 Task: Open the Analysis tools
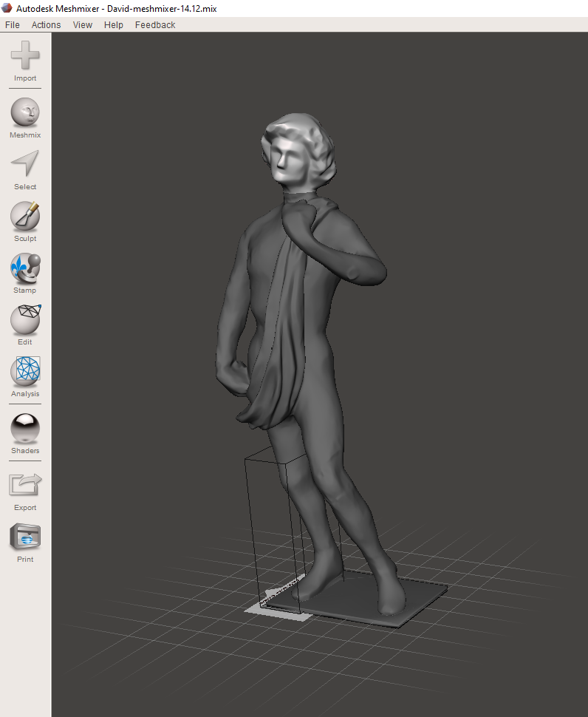point(25,376)
